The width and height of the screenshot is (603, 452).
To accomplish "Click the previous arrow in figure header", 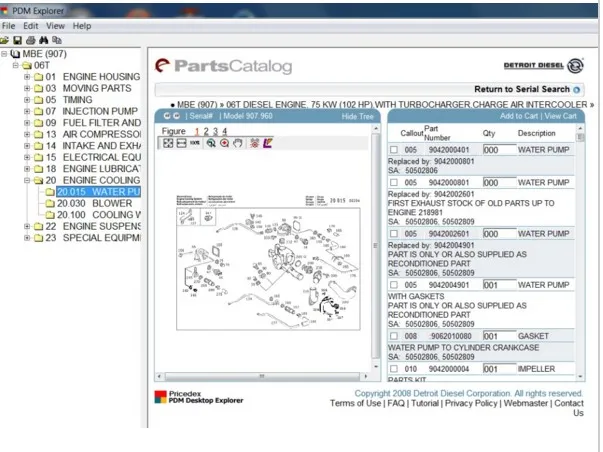I will [167, 116].
